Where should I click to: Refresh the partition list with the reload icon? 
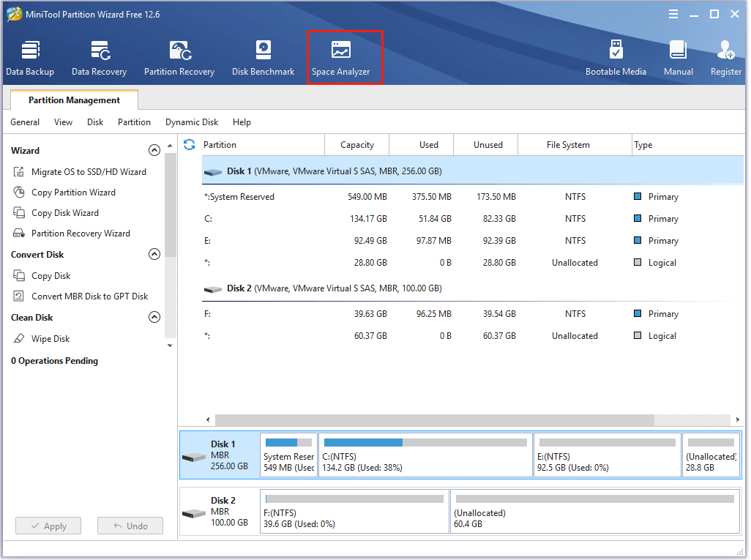[190, 145]
